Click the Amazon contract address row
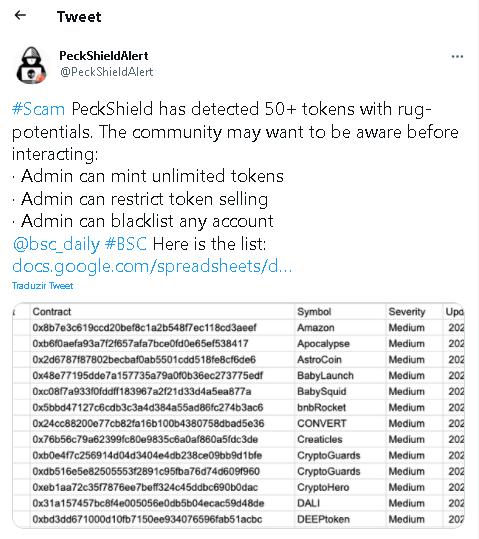 pyautogui.click(x=144, y=328)
